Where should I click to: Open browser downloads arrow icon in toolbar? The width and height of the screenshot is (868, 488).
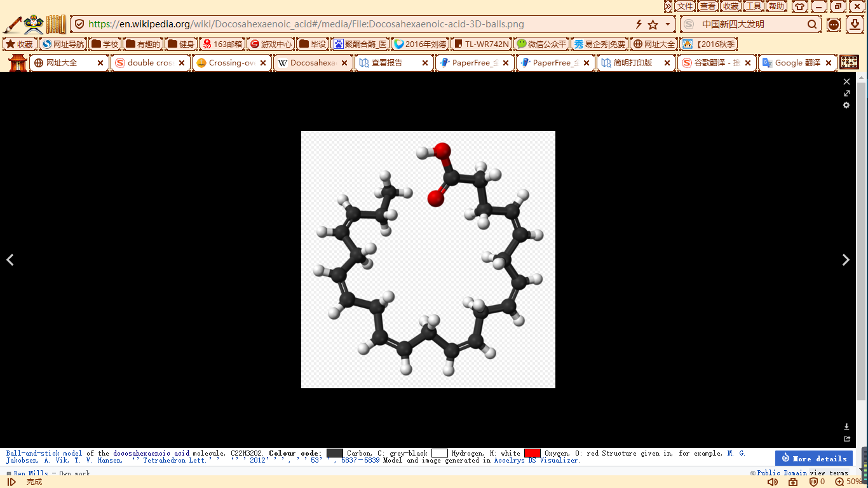click(855, 25)
